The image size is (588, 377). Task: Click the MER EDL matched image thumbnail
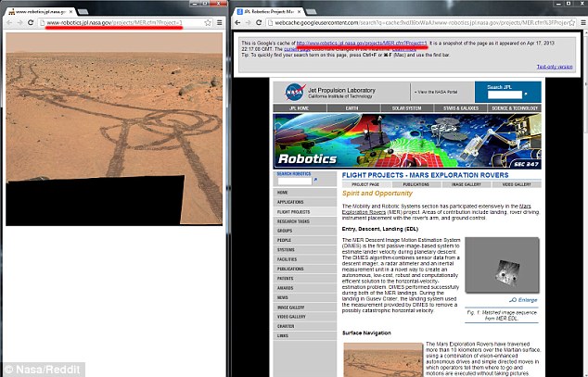[x=502, y=265]
